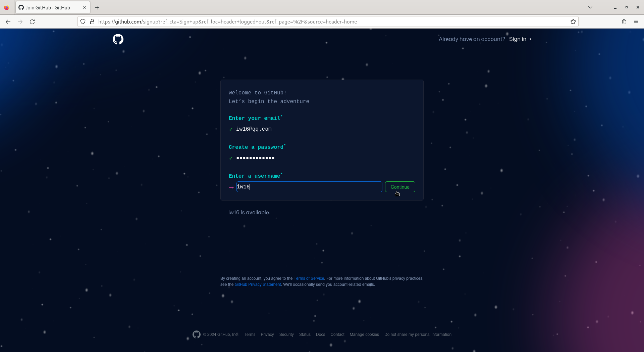Viewport: 644px width, 352px height.
Task: Reload the page with refresh icon
Action: click(x=32, y=22)
